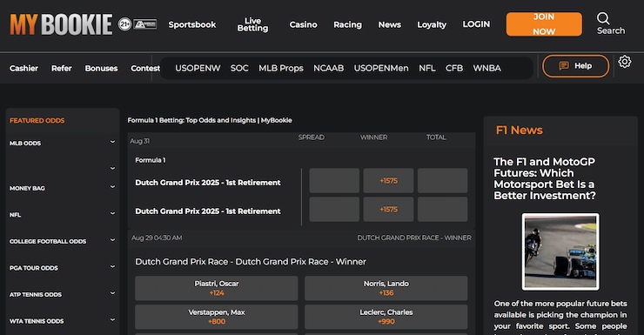Open the Loyalty menu
The image size is (644, 335).
[x=432, y=24]
